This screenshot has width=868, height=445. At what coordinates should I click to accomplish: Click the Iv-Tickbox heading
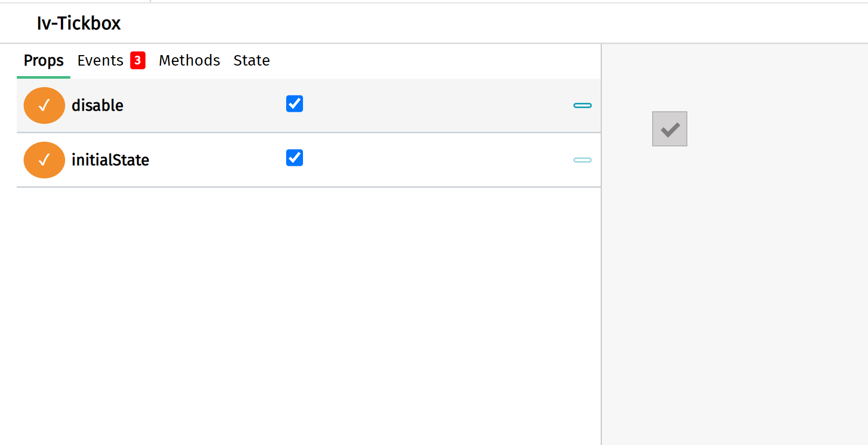[78, 23]
